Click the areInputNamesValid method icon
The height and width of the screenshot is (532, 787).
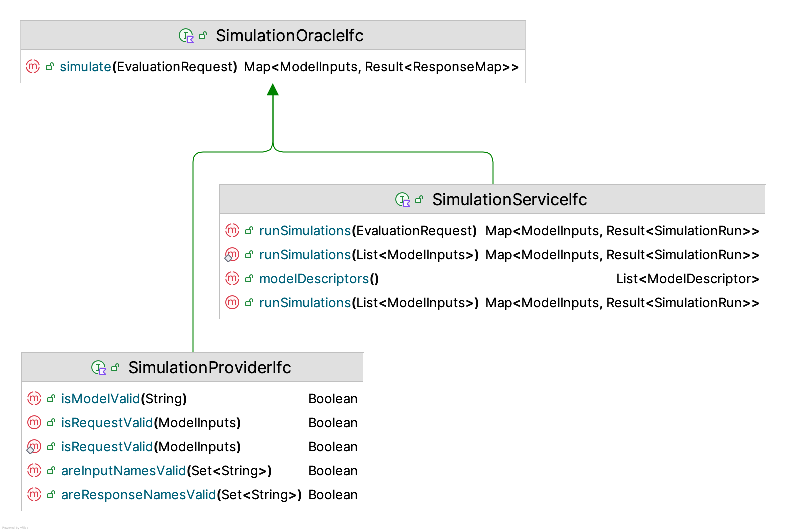coord(34,470)
